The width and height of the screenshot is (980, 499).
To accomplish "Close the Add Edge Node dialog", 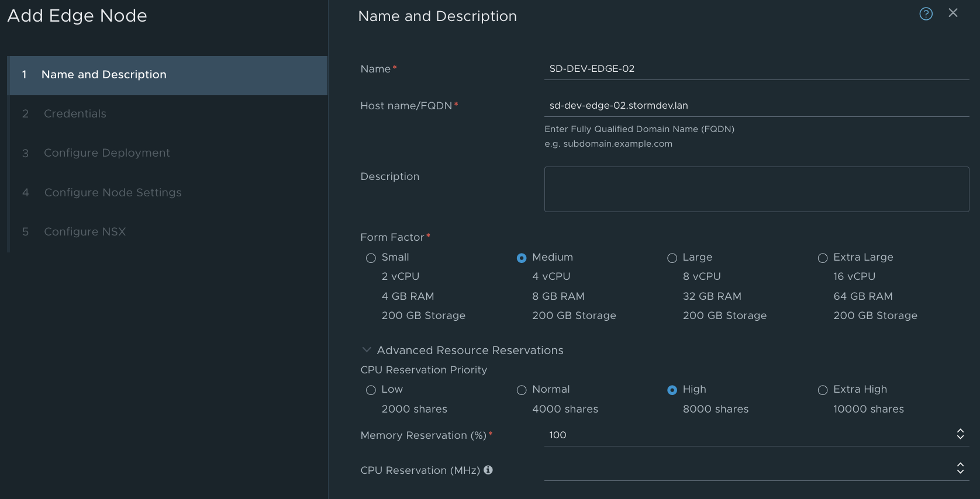I will click(953, 13).
